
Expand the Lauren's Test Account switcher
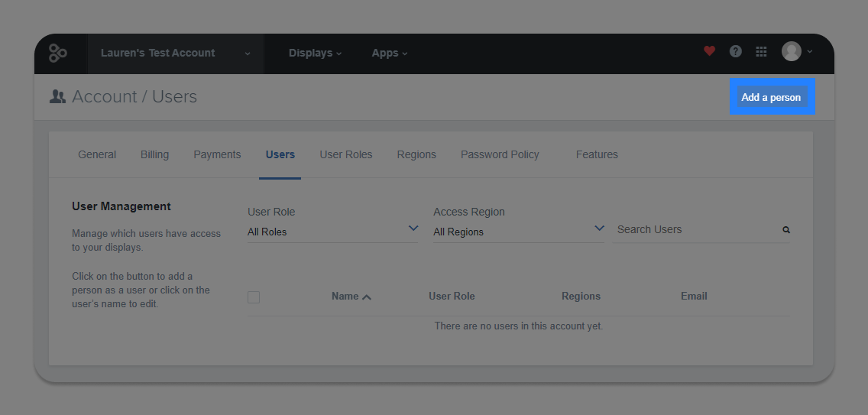click(176, 53)
